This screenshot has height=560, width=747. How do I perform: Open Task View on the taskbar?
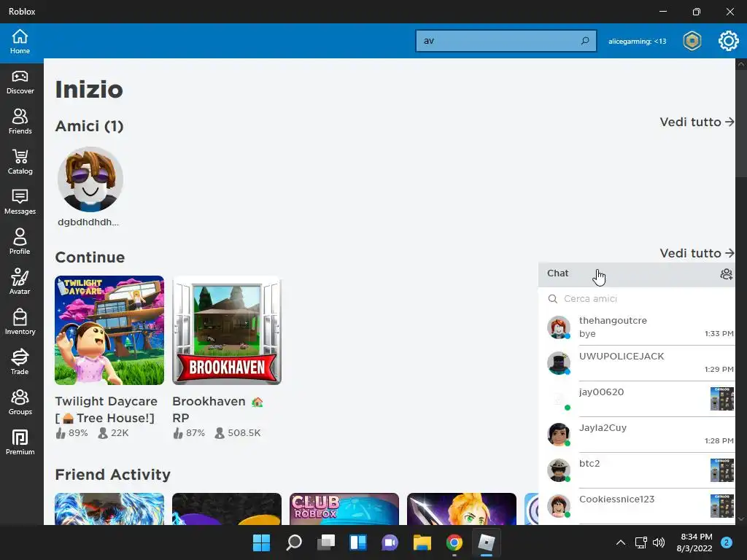(326, 542)
